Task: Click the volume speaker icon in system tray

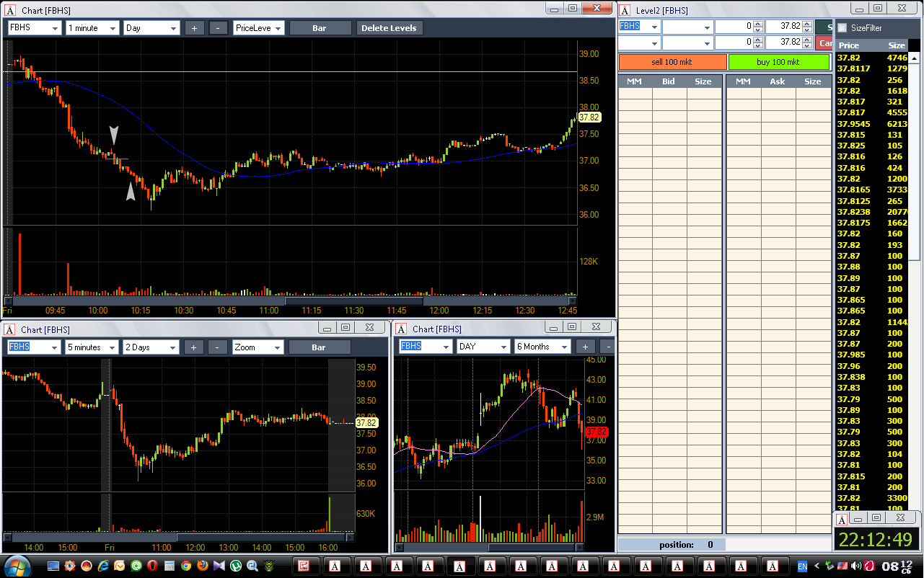Action: pos(856,566)
